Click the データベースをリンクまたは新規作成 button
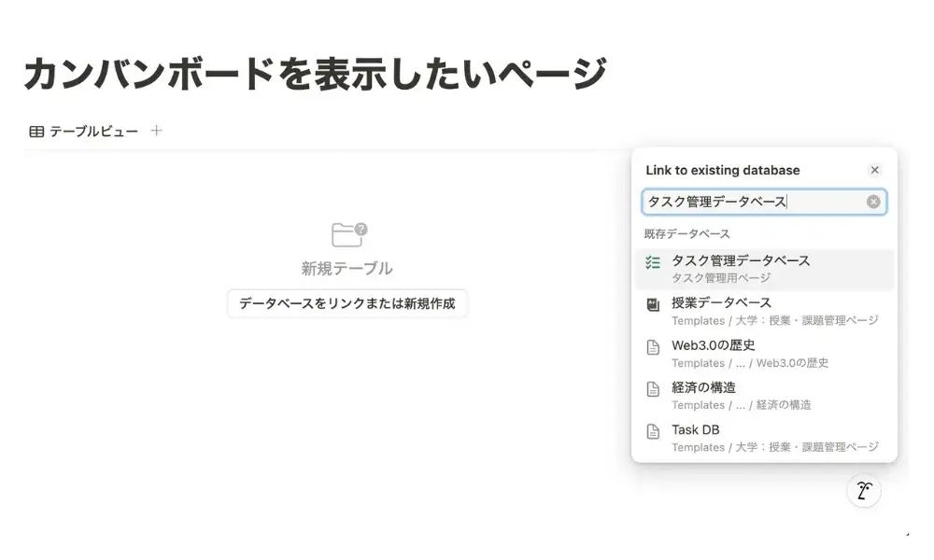The height and width of the screenshot is (560, 934). pos(347,303)
